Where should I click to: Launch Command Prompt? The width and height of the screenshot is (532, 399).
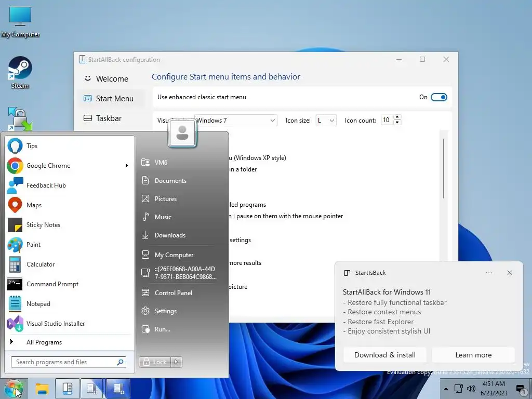(x=69, y=284)
